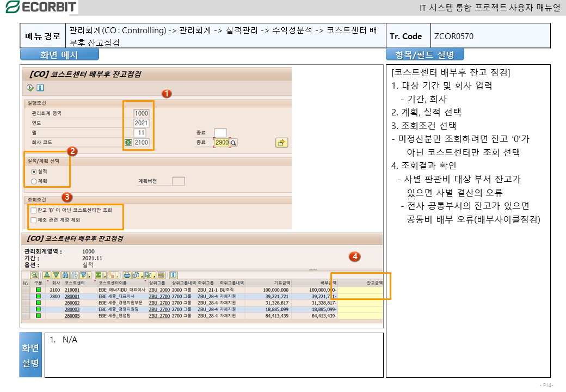
Task: Sort the grid in ascending order
Action: pos(47,275)
